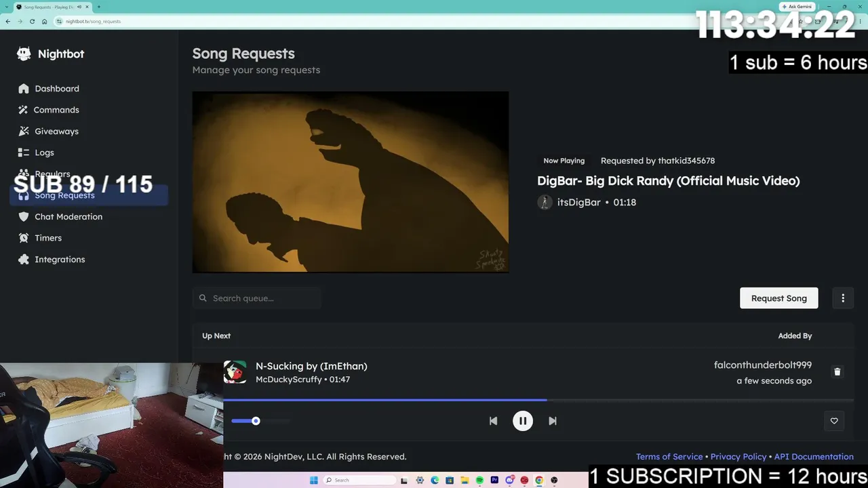Skip to the next song
This screenshot has height=488, width=868.
(x=553, y=421)
